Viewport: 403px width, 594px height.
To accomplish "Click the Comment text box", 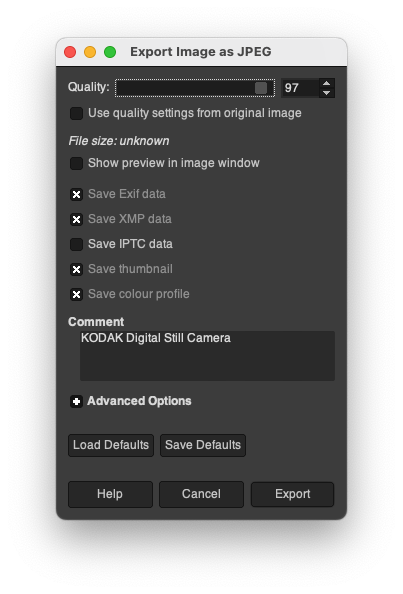I will pyautogui.click(x=207, y=356).
